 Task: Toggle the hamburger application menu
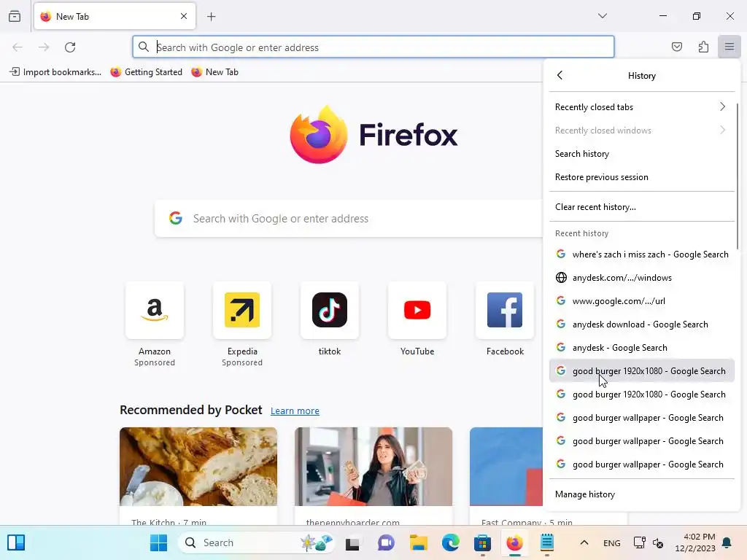click(x=729, y=47)
